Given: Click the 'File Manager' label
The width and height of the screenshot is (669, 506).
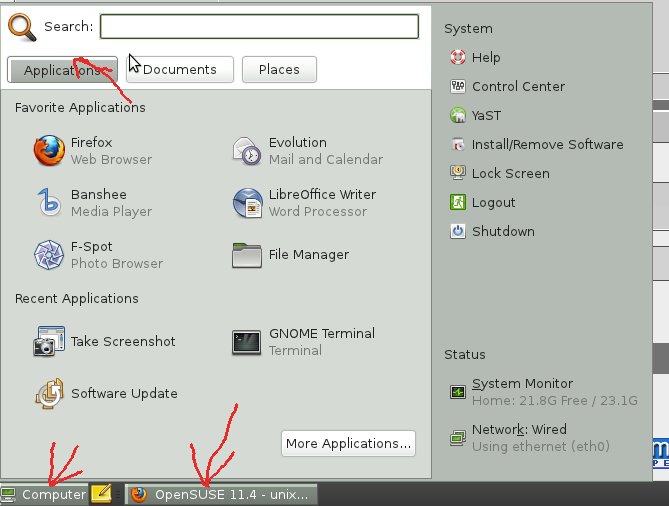Looking at the screenshot, I should pyautogui.click(x=309, y=255).
